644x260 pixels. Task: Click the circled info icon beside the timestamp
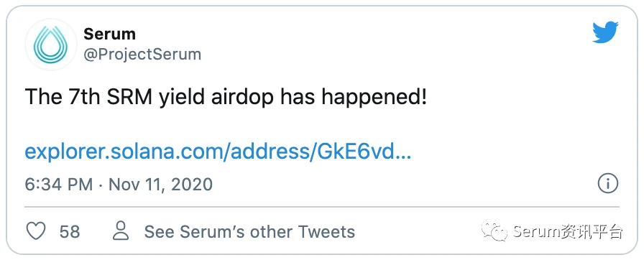(608, 183)
